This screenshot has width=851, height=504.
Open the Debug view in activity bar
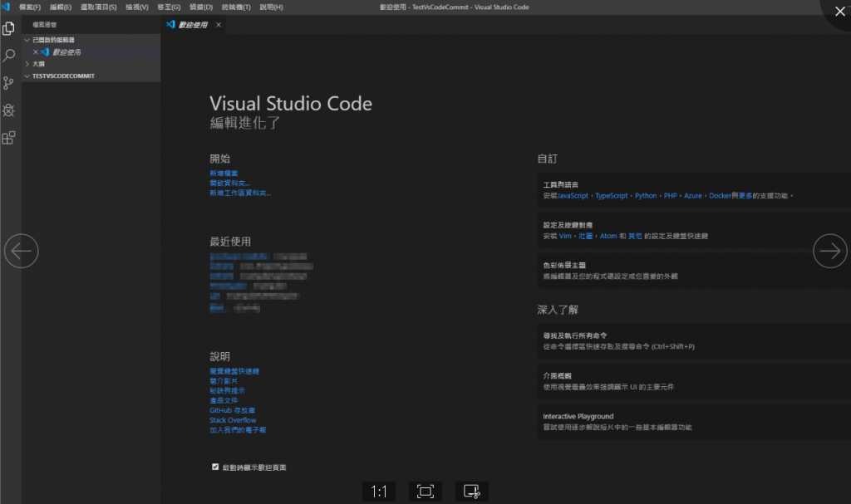pyautogui.click(x=8, y=110)
